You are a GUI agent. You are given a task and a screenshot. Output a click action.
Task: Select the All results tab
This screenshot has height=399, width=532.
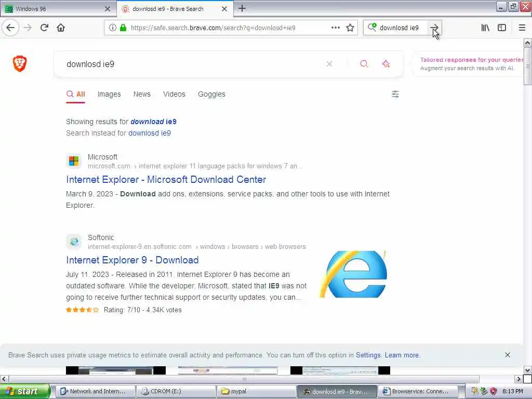point(76,94)
